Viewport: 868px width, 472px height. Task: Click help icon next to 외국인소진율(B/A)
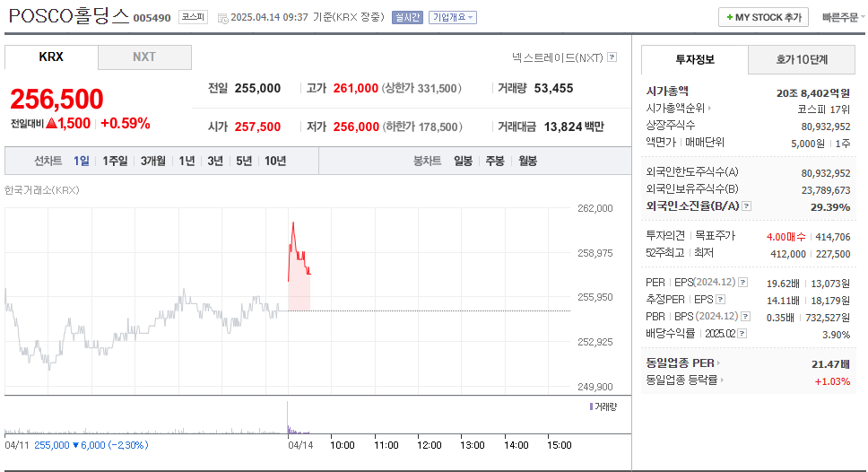click(746, 206)
